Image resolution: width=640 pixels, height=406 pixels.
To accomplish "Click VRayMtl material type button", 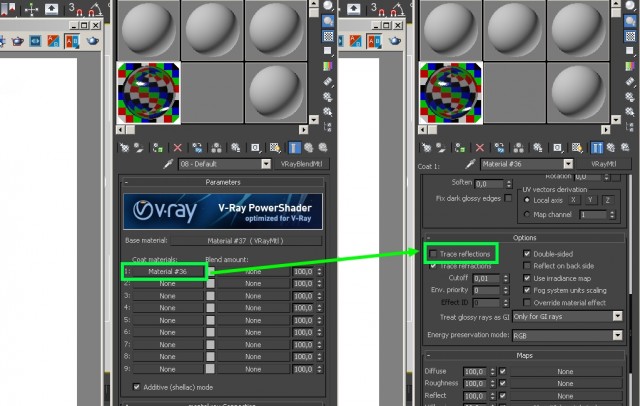I will tap(603, 164).
